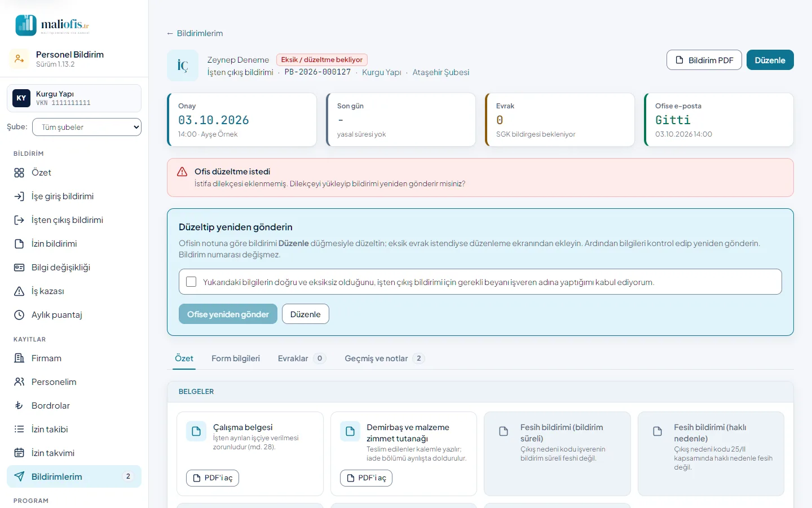
Task: Click the Çalışma belgesi document icon
Action: point(196,431)
